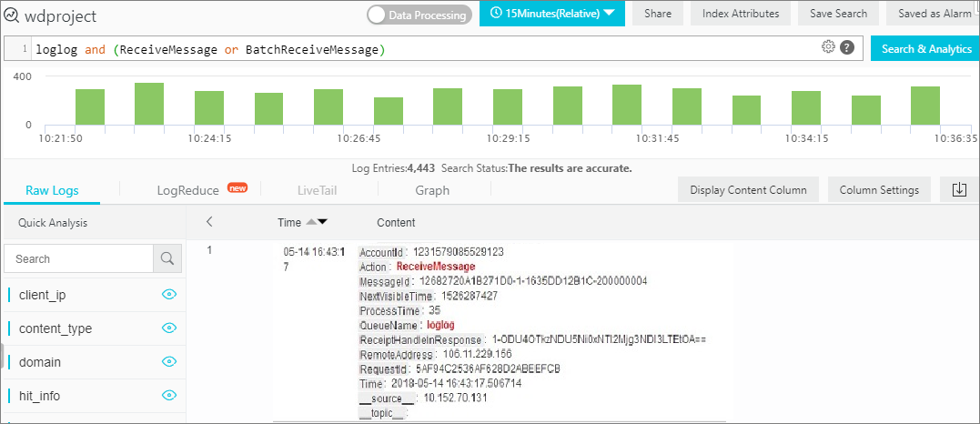Click the Share button
The image size is (980, 424).
click(658, 13)
